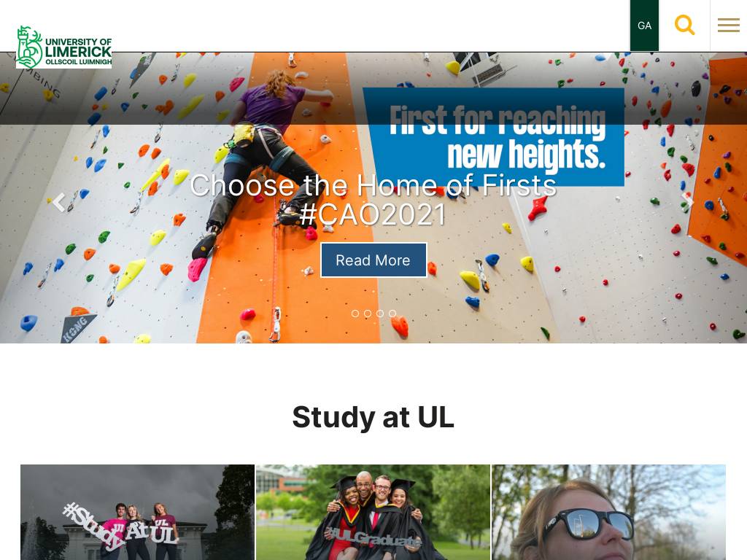Select the fourth carousel dot indicator
The image size is (747, 560).
click(x=392, y=314)
